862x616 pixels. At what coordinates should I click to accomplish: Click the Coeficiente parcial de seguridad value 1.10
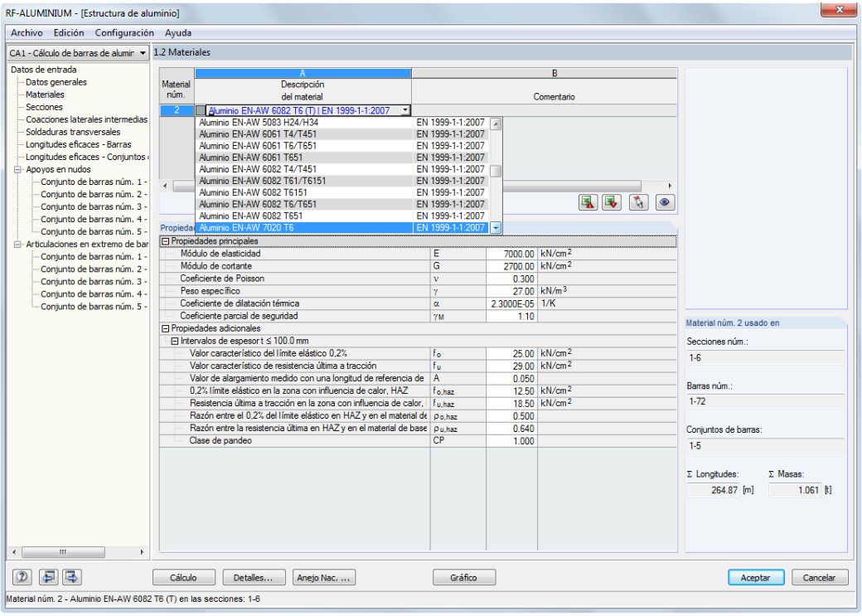coord(511,316)
